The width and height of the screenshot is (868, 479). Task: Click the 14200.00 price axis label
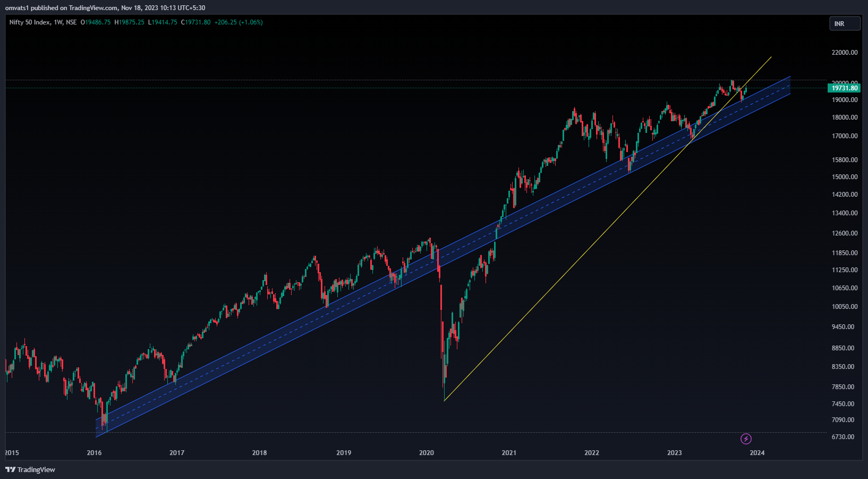pos(845,194)
